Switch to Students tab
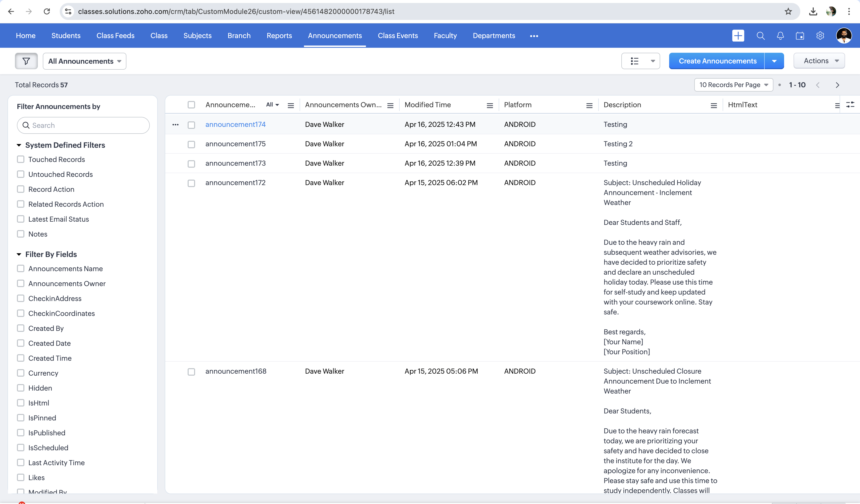Image resolution: width=860 pixels, height=504 pixels. pyautogui.click(x=66, y=36)
